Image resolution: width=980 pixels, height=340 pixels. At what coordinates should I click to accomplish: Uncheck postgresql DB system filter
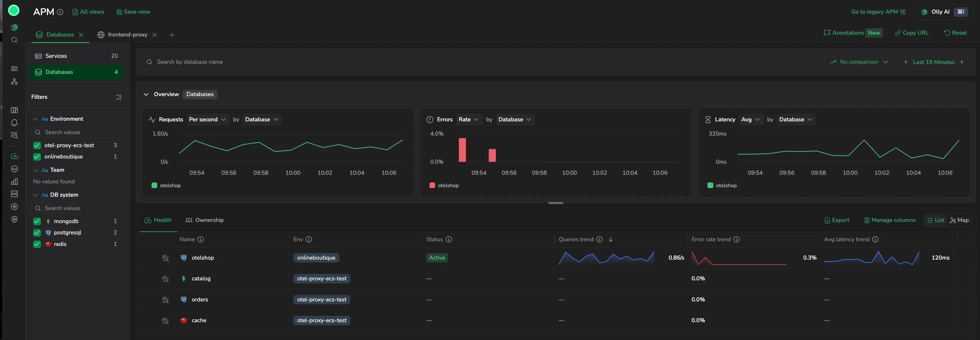[37, 233]
